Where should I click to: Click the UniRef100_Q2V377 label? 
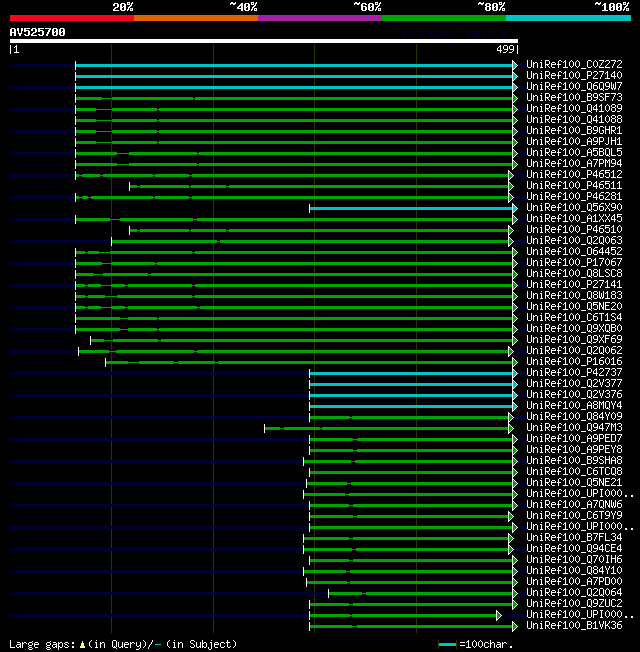pos(574,384)
